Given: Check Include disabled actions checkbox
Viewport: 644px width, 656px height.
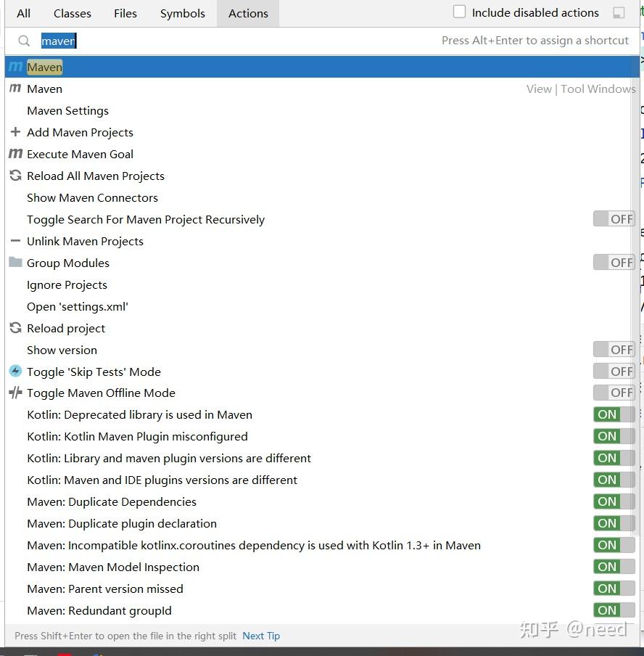Looking at the screenshot, I should [x=459, y=12].
